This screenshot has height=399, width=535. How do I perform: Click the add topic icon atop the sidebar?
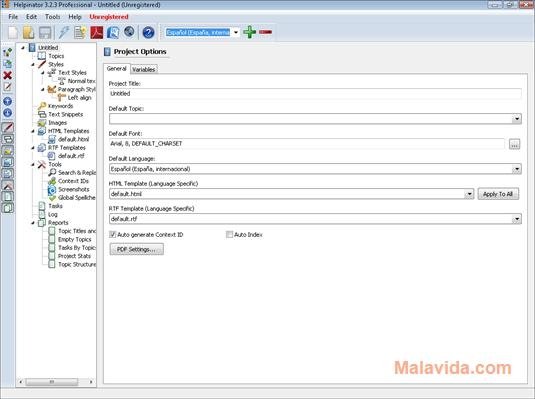8,52
